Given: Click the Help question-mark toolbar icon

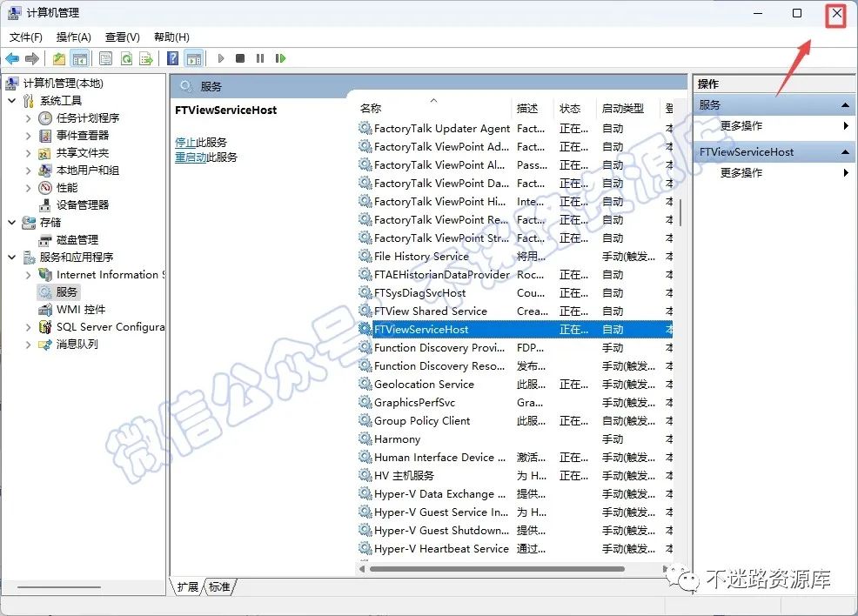Looking at the screenshot, I should 172,58.
